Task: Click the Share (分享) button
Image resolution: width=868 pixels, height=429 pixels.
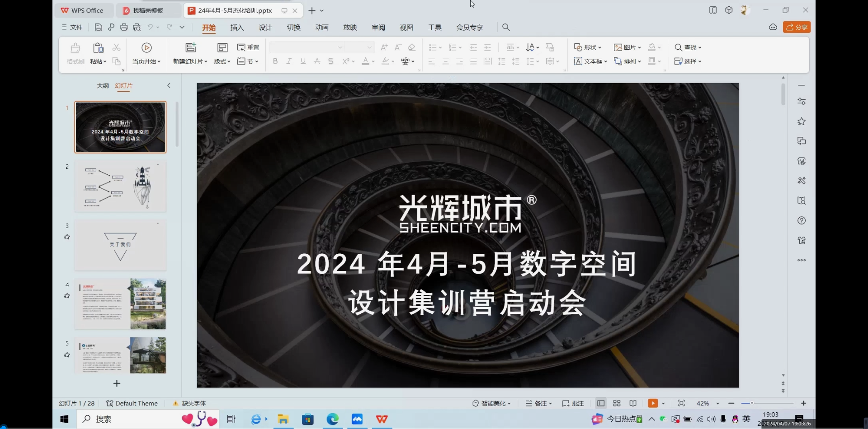Action: [797, 27]
